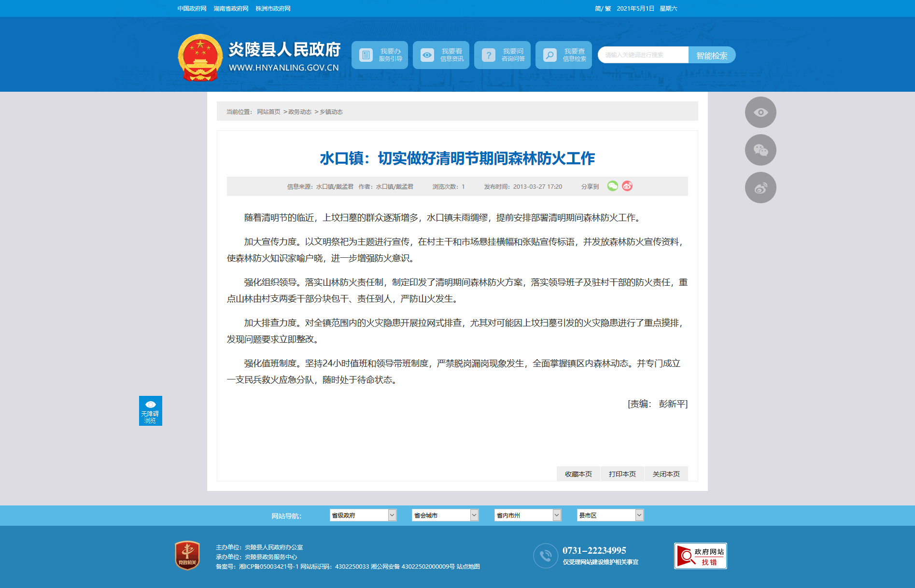Click the national emblem logo
The width and height of the screenshot is (915, 588).
[x=200, y=57]
